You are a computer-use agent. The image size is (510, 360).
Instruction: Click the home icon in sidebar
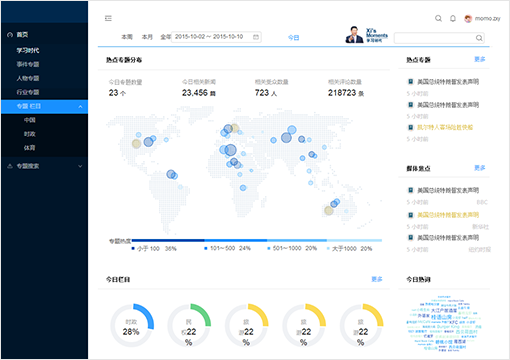(10, 35)
